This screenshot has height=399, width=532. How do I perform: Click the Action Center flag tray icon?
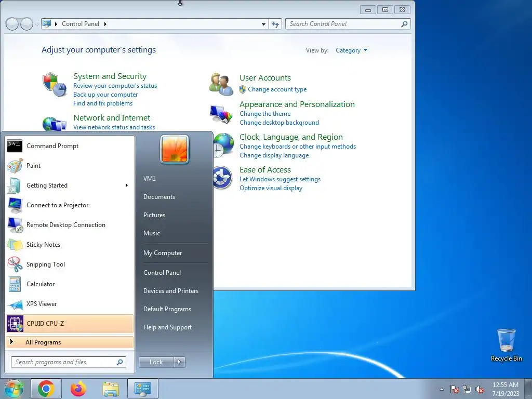[x=455, y=390]
